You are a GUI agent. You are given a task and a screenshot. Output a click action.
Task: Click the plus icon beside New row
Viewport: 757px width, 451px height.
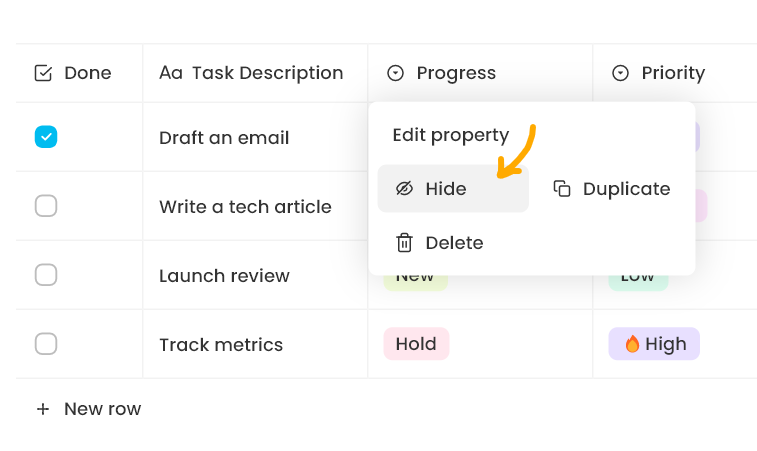pos(43,409)
